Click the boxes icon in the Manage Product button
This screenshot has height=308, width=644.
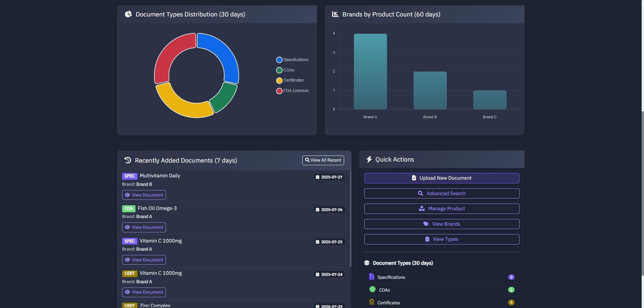tap(422, 209)
